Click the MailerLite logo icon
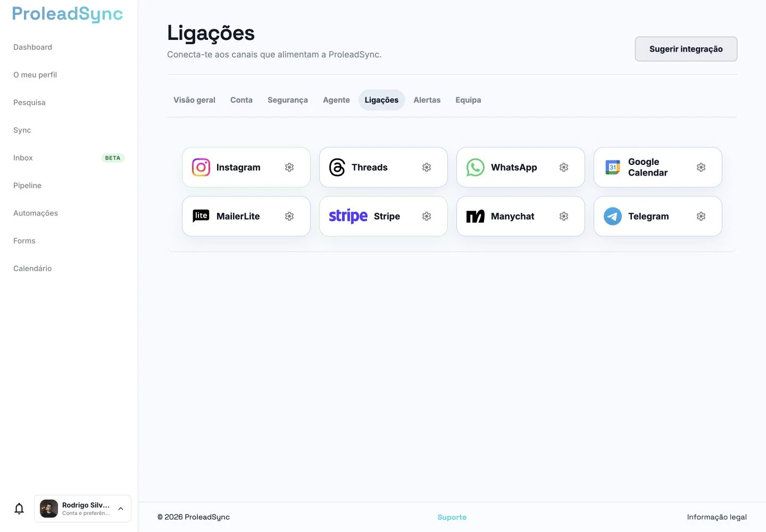Screen dimensions: 766x532 [201, 216]
